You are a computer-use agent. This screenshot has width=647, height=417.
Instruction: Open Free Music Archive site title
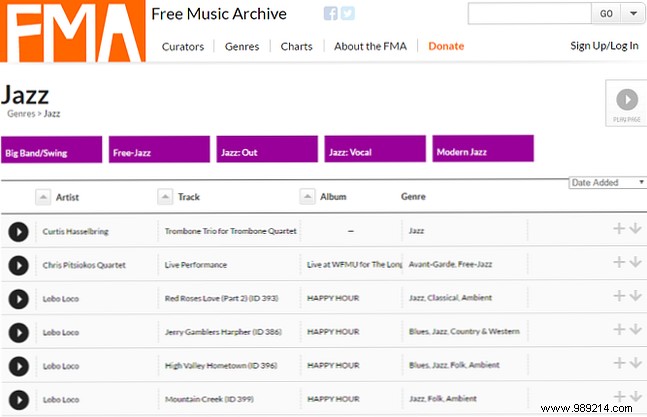(219, 14)
